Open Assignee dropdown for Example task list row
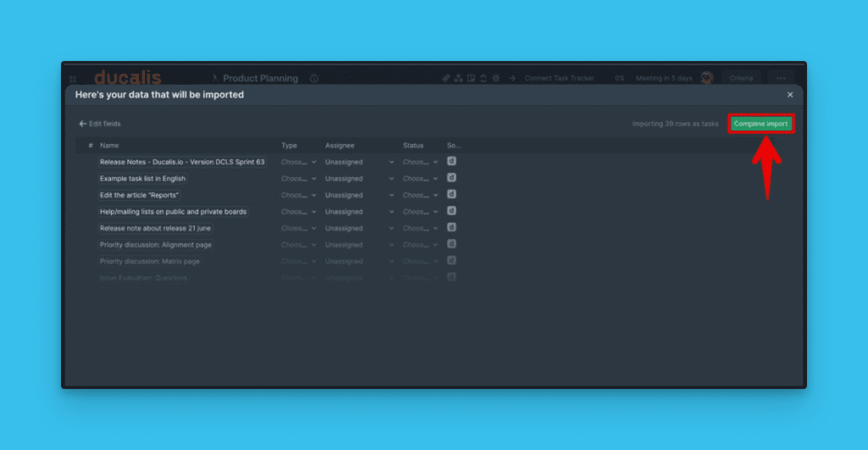 pos(359,179)
